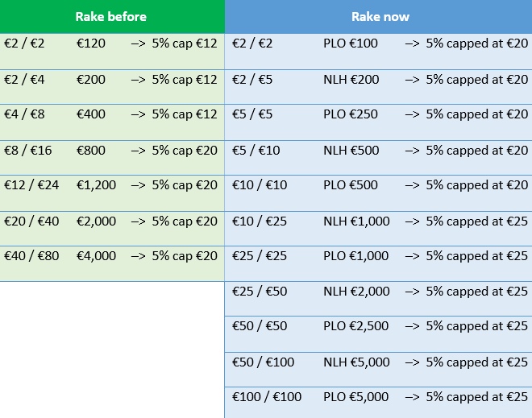Click the €20 / €40 €2,000 row
The width and height of the screenshot is (532, 418).
click(x=111, y=221)
